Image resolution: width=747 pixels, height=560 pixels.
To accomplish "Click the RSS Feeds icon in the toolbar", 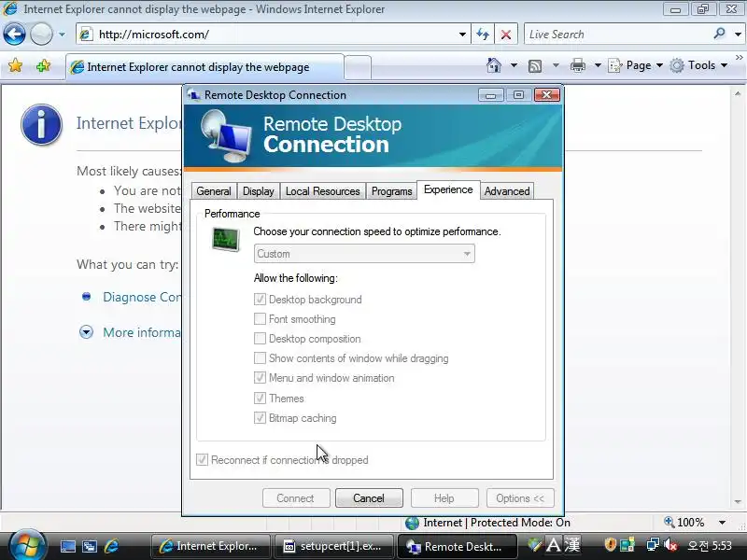I will click(x=535, y=65).
